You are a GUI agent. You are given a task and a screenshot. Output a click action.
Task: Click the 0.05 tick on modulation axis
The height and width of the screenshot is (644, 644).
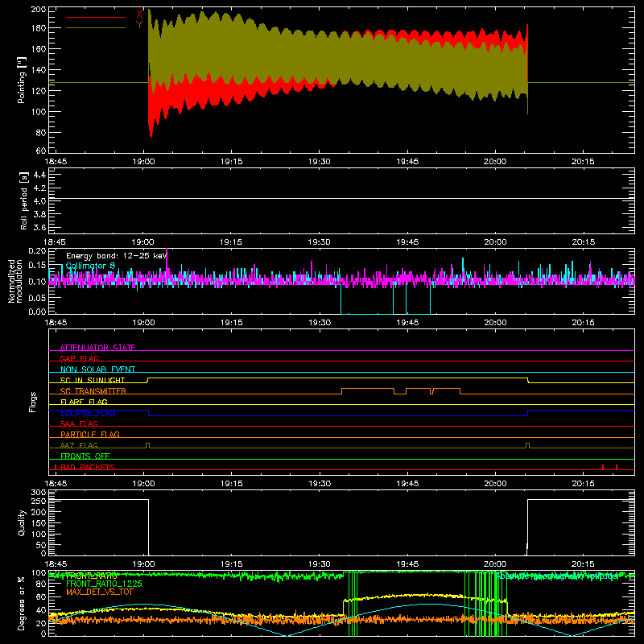click(37, 297)
